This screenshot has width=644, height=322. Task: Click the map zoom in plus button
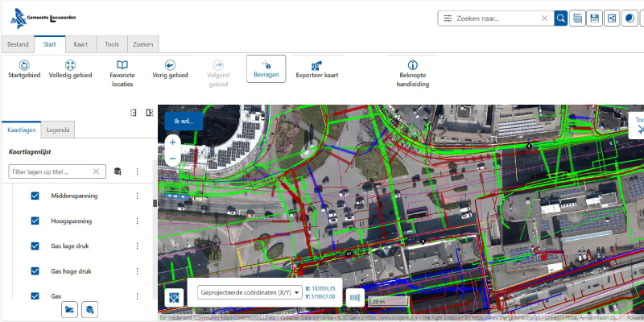click(x=172, y=142)
